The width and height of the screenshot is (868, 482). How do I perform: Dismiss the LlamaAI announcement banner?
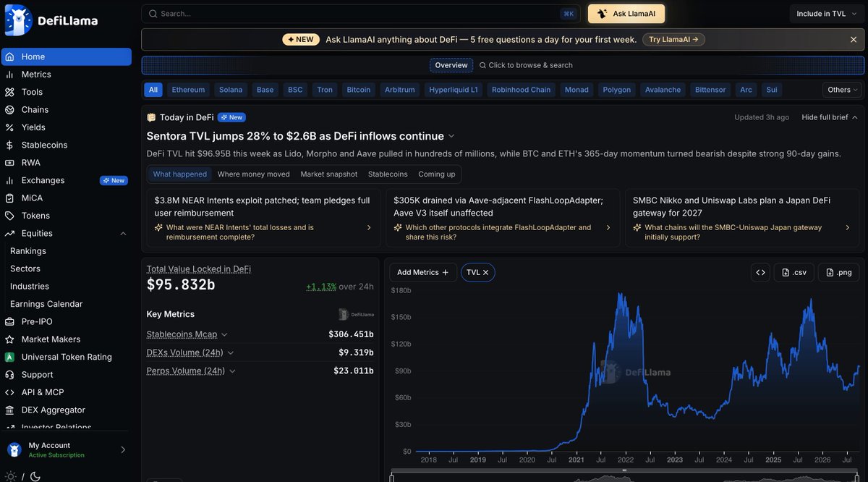[854, 40]
